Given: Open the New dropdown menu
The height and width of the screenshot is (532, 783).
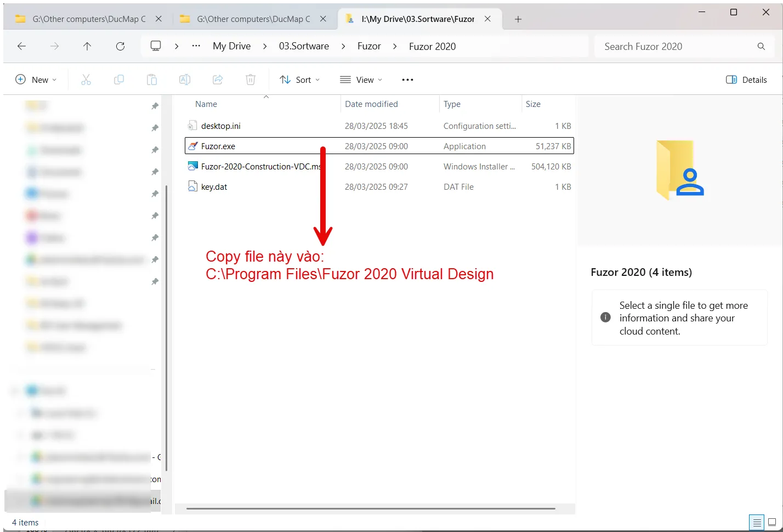Looking at the screenshot, I should click(36, 80).
